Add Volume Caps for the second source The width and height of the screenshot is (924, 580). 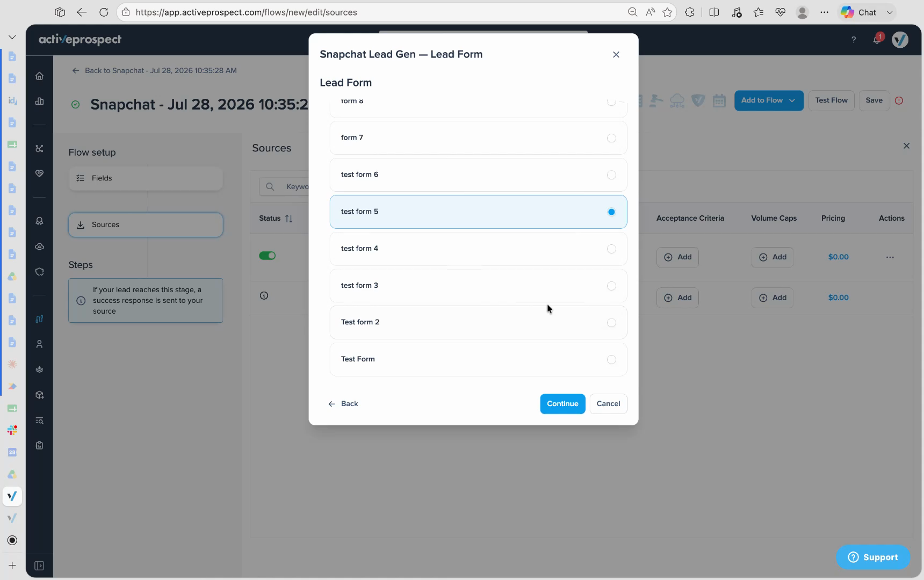(x=772, y=298)
